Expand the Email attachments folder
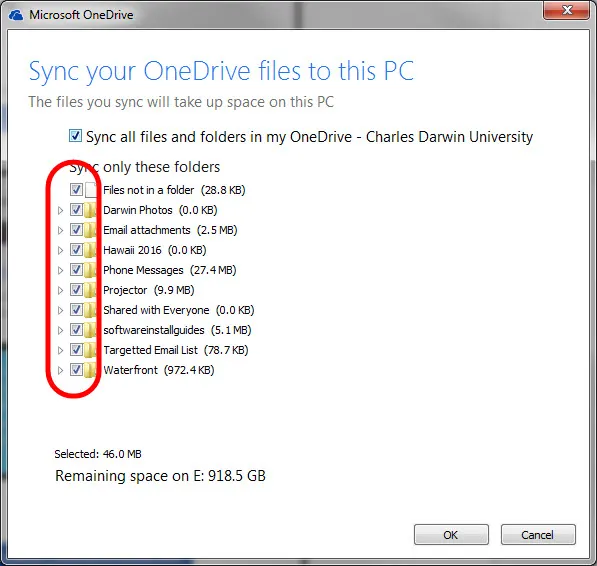This screenshot has width=597, height=566. click(60, 230)
